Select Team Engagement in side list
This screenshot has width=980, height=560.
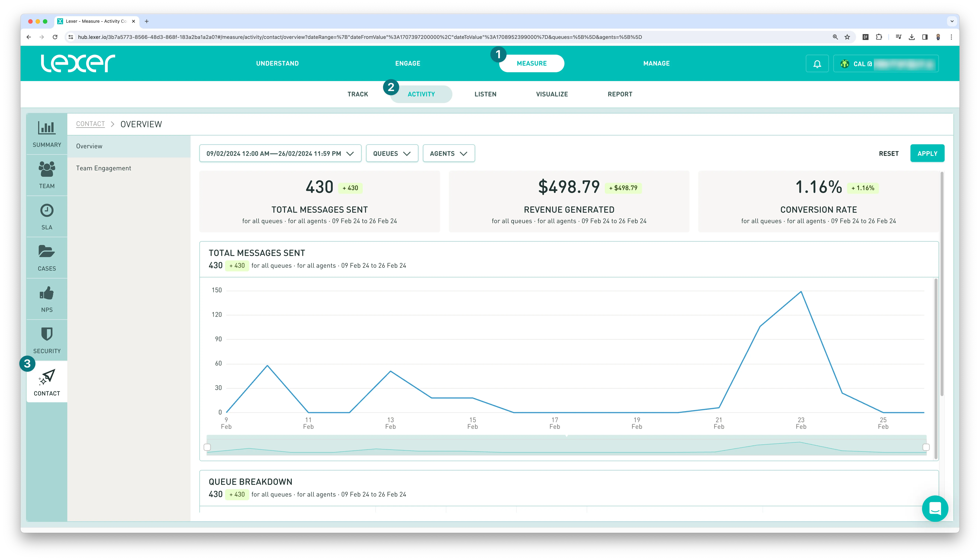tap(103, 168)
